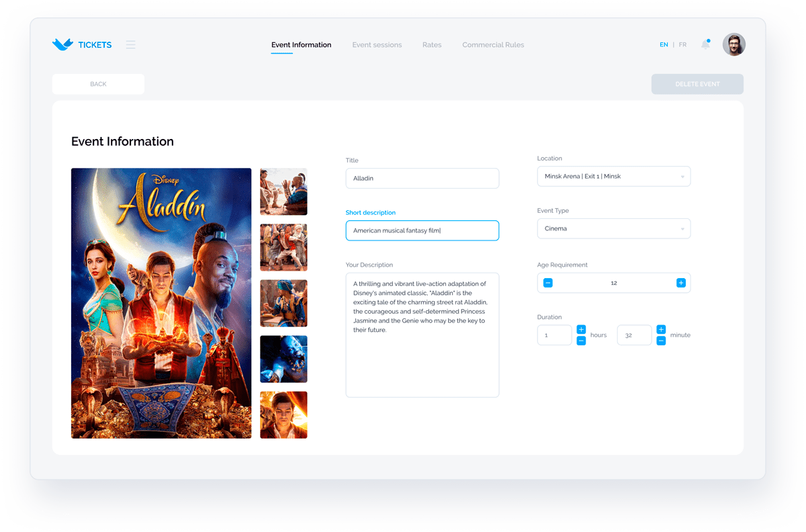Open the user profile avatar
Screen dimensions: 806x532
point(733,44)
